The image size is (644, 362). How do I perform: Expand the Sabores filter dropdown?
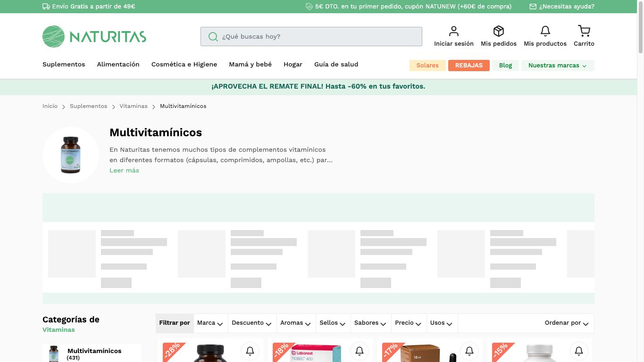point(370,323)
